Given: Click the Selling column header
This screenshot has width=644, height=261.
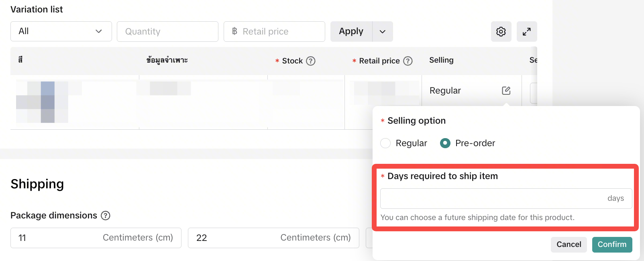Looking at the screenshot, I should (x=441, y=60).
